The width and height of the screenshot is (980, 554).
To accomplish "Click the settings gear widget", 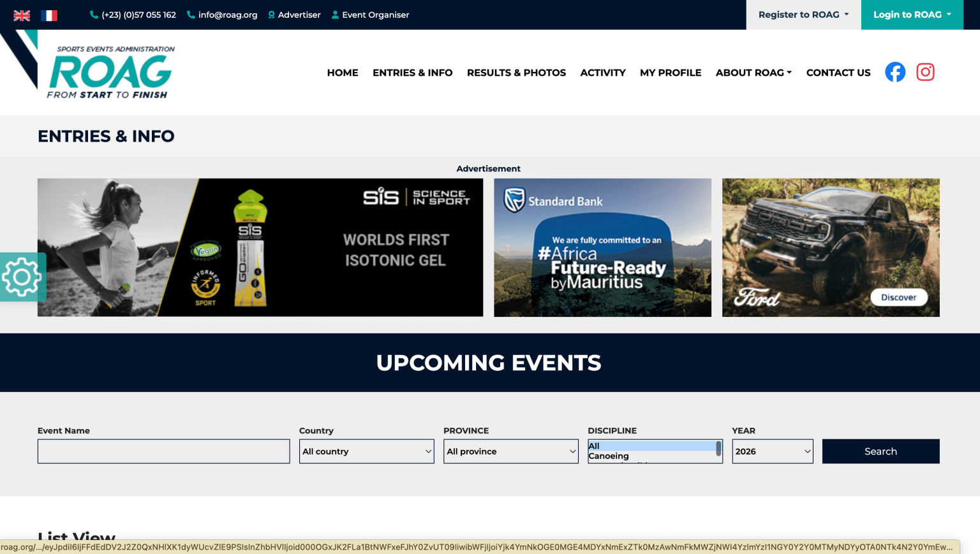I will pyautogui.click(x=22, y=277).
